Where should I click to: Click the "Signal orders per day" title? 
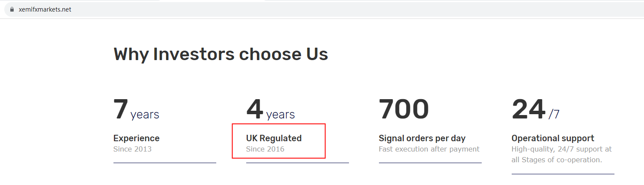click(x=422, y=138)
